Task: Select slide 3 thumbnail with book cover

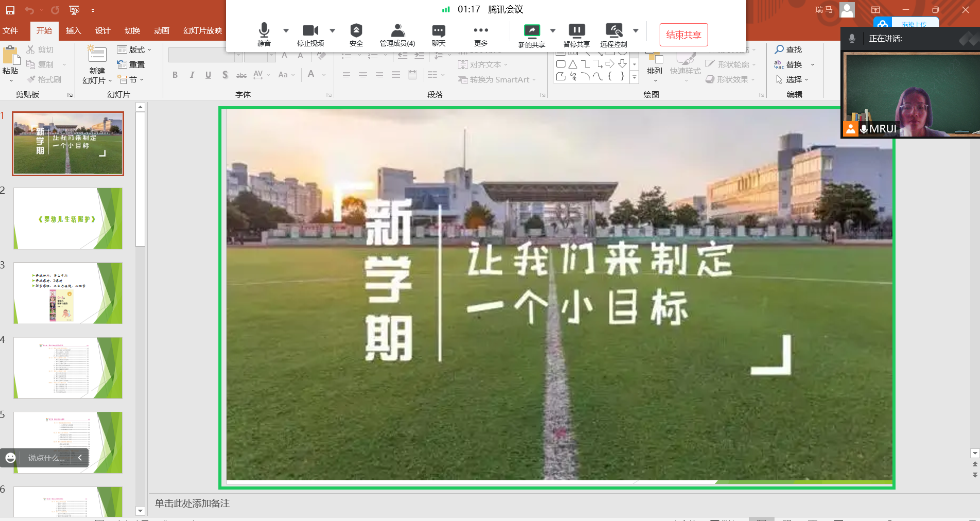Action: [68, 293]
